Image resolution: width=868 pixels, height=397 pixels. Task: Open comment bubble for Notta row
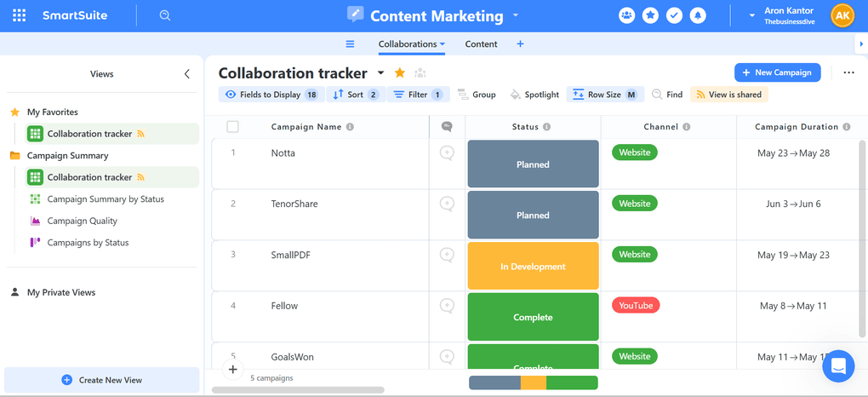[447, 153]
